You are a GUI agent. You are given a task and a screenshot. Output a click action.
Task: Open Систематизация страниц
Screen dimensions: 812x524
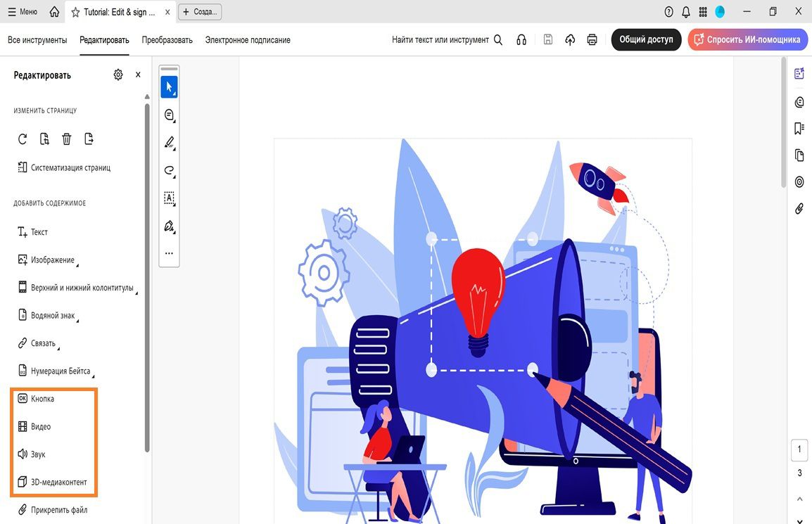[64, 167]
